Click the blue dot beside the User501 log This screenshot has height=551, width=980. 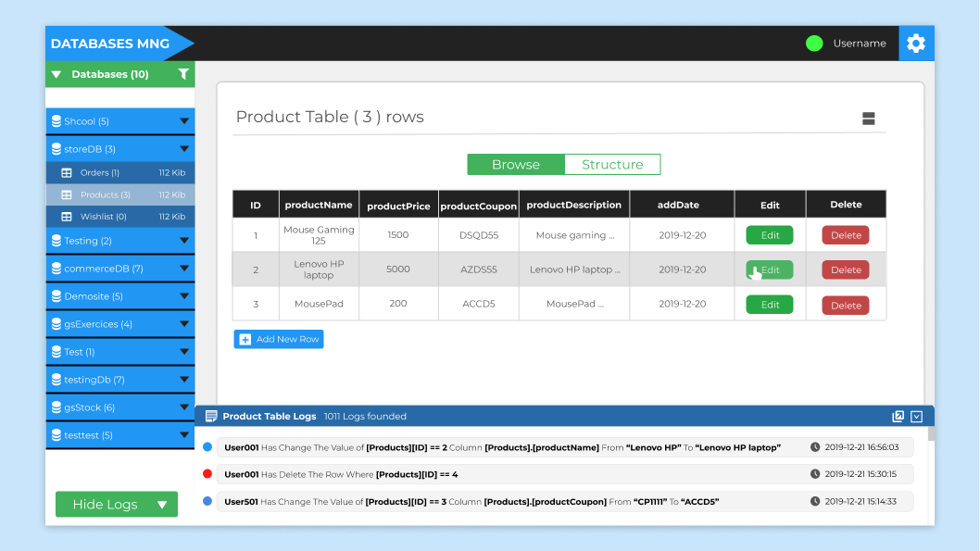point(207,501)
